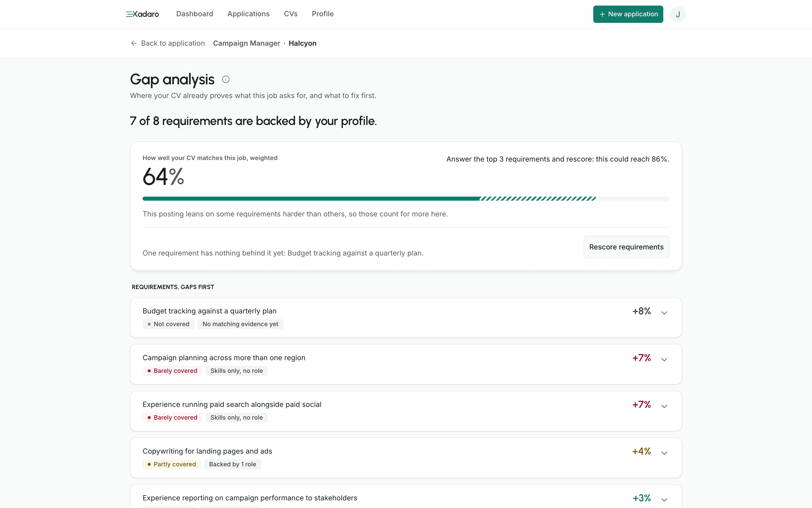Click the back arrow icon

[134, 43]
